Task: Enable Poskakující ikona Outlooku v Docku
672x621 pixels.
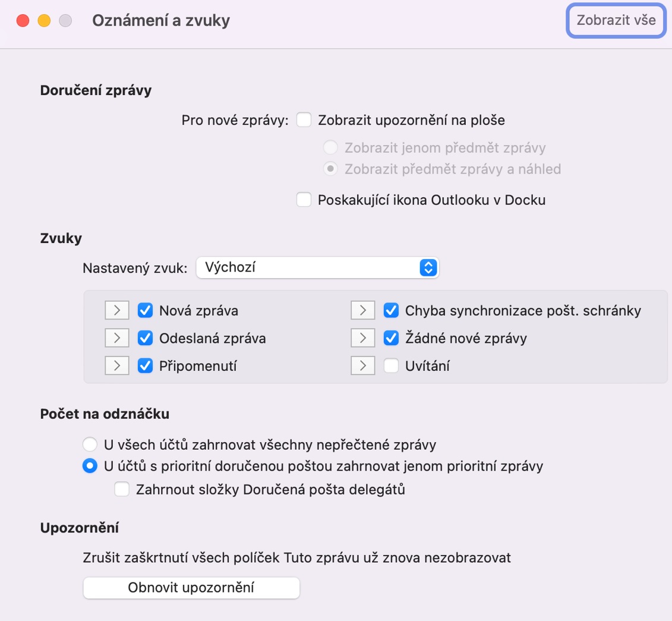Action: (304, 200)
